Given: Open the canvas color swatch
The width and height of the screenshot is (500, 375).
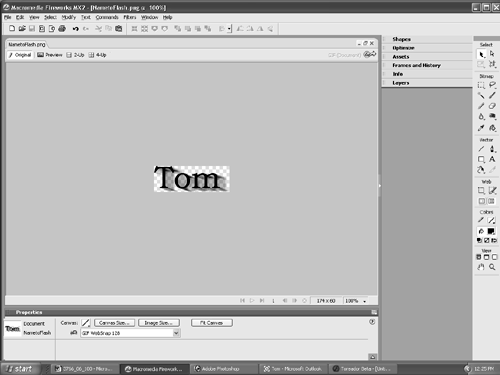Looking at the screenshot, I should [86, 323].
